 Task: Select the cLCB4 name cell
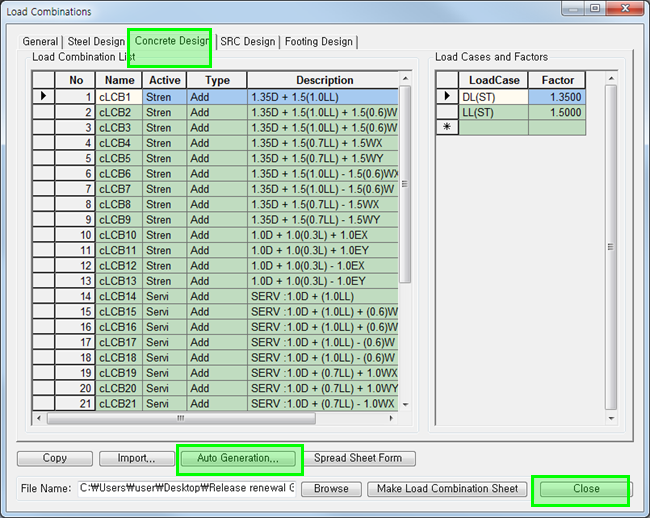click(119, 143)
